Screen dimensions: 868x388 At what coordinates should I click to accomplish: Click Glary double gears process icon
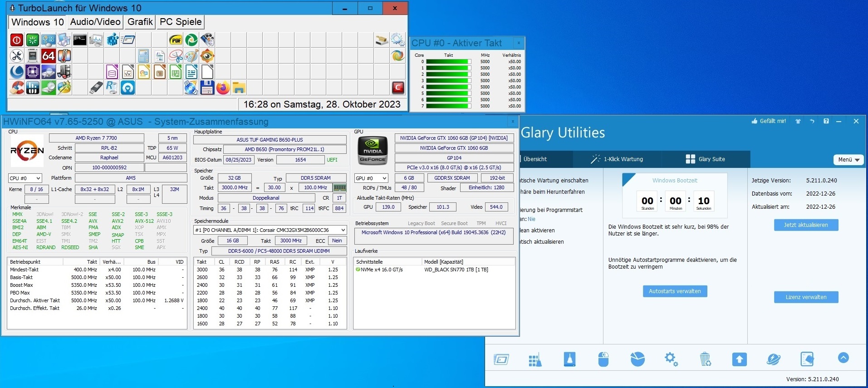(671, 359)
